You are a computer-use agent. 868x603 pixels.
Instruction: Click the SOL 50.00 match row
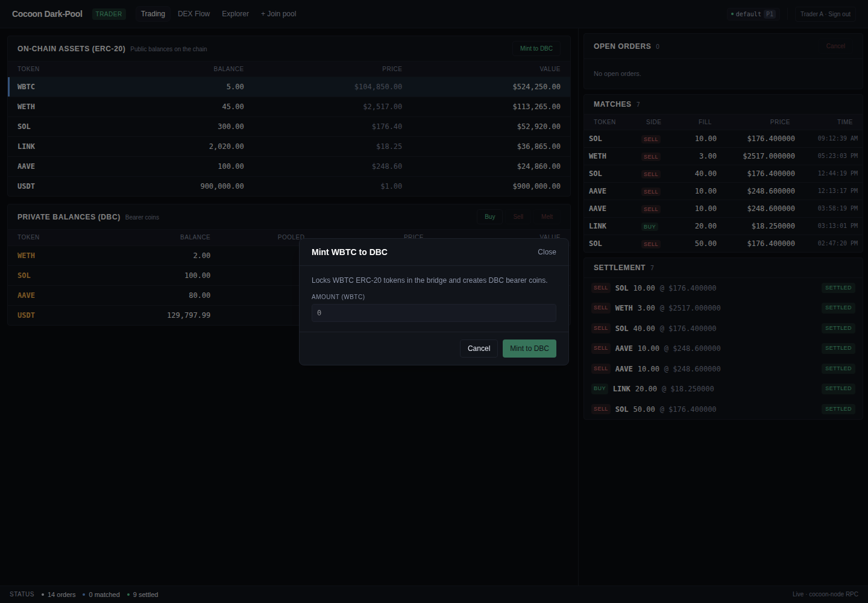point(723,244)
